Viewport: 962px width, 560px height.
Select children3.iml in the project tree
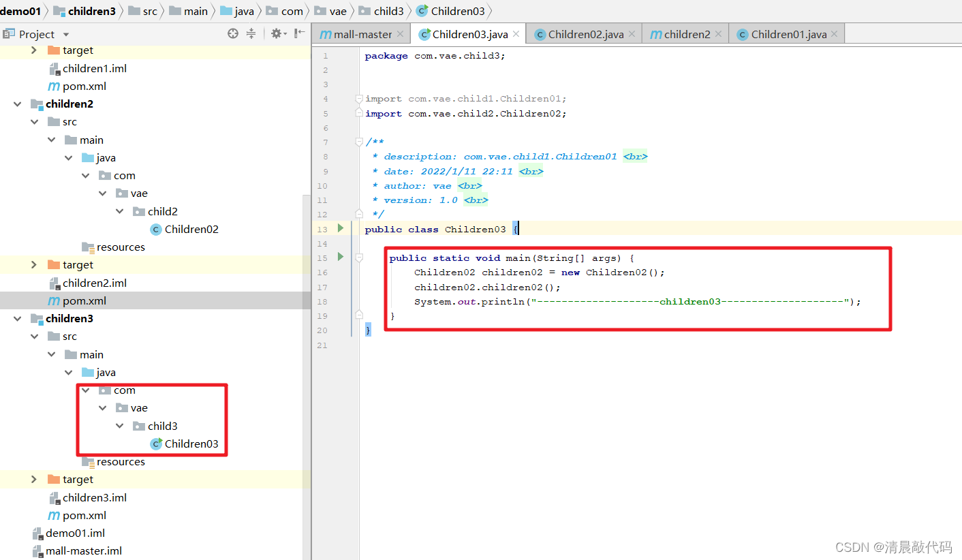click(x=87, y=497)
